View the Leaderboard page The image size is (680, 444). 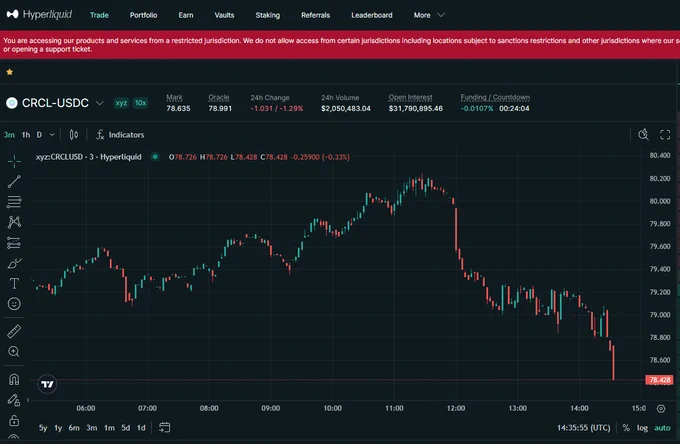pos(372,15)
